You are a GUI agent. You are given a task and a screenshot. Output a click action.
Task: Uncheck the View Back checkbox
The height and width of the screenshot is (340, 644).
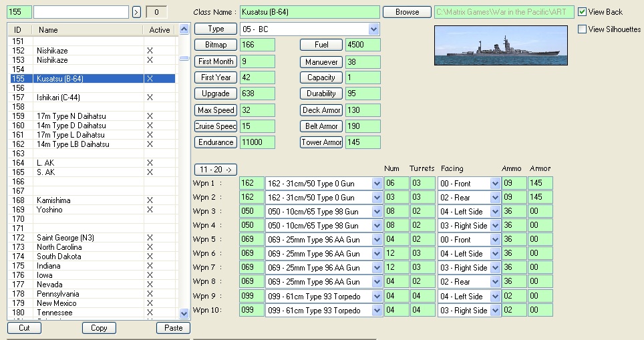click(x=583, y=12)
